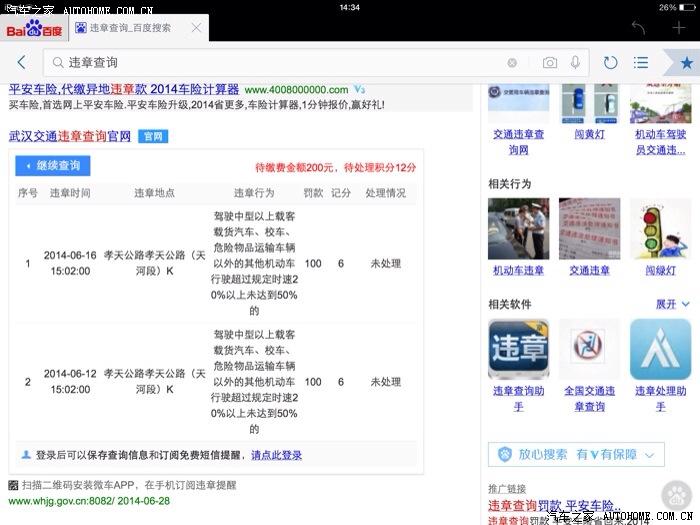
Task: Open the 闯绿灯 traffic light thumbnail
Action: (660, 229)
